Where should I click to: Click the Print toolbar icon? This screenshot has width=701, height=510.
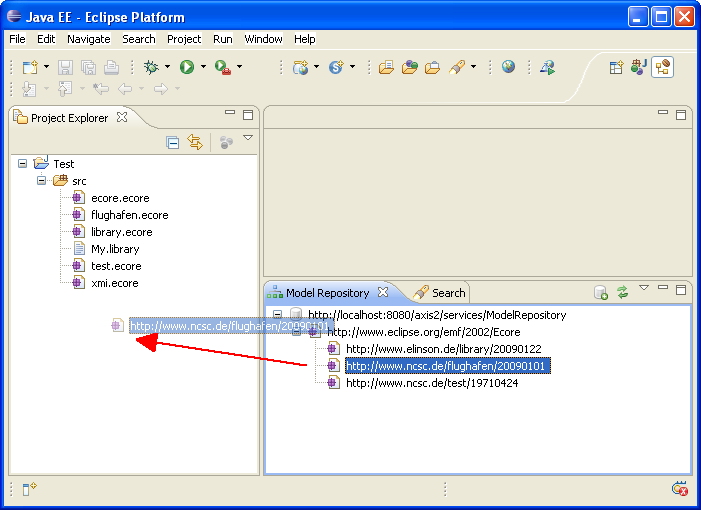111,67
